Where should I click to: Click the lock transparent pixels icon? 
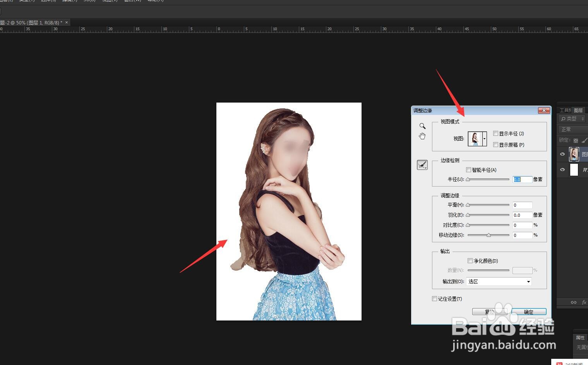[576, 141]
